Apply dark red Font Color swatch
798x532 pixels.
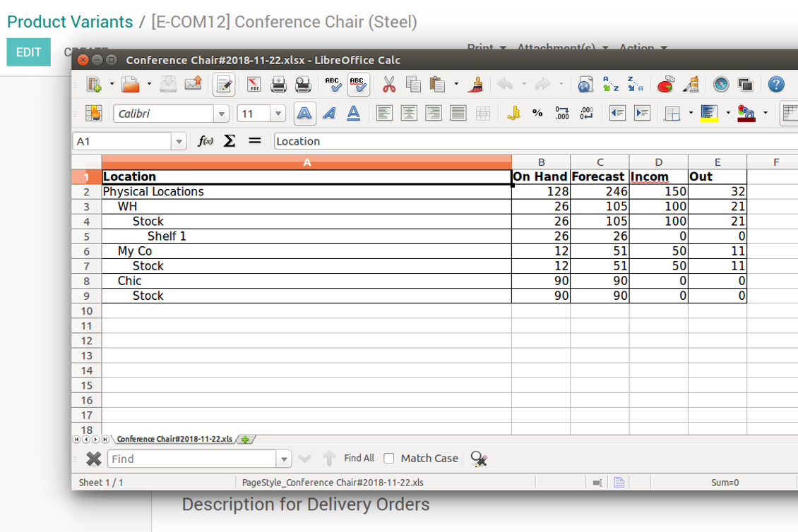coord(746,113)
